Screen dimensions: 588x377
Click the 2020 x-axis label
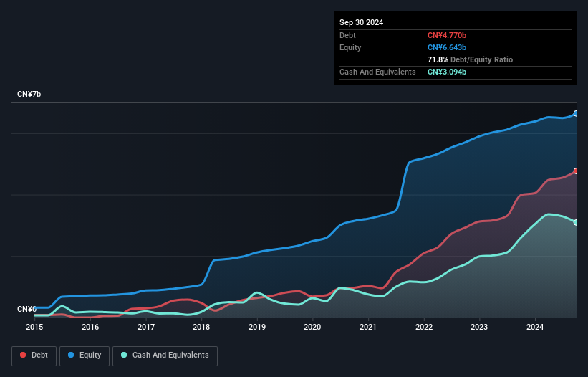coord(312,327)
